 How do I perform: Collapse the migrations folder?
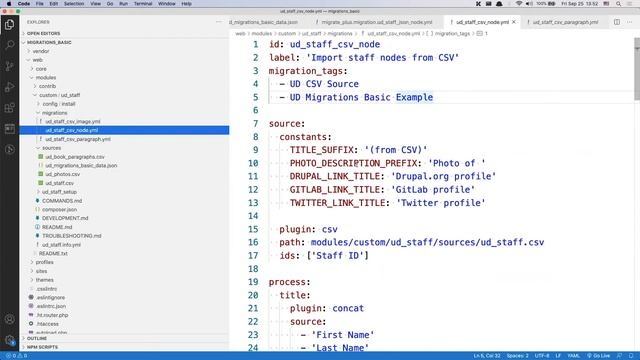[x=54, y=113]
